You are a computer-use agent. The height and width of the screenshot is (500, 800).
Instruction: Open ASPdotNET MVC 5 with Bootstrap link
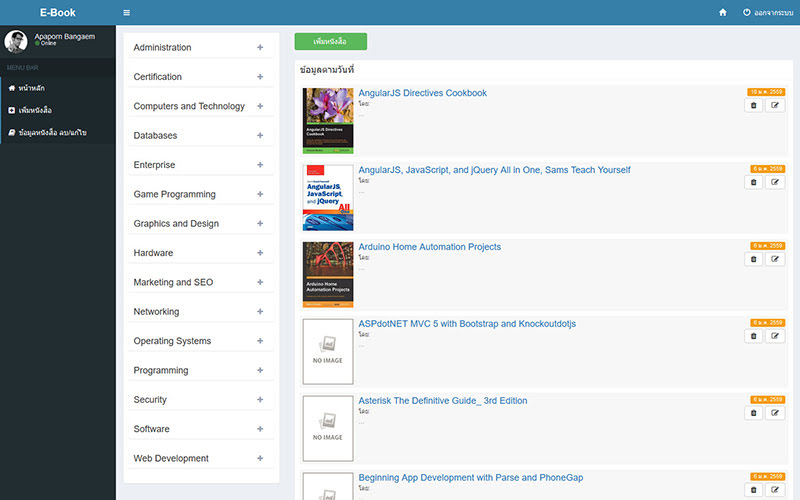[467, 324]
